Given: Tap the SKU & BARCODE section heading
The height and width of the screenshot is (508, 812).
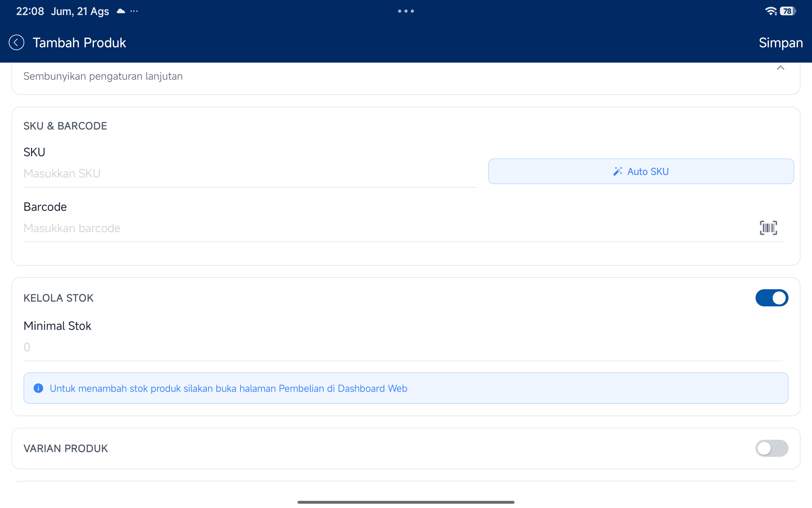Looking at the screenshot, I should tap(65, 126).
